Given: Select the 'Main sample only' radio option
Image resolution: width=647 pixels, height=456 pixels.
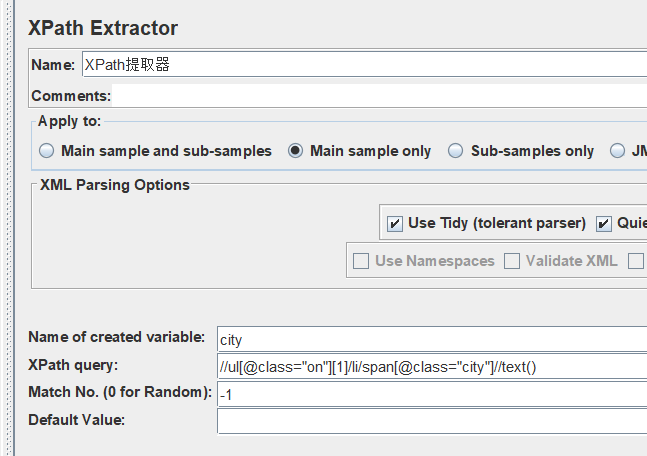Looking at the screenshot, I should click(x=295, y=151).
